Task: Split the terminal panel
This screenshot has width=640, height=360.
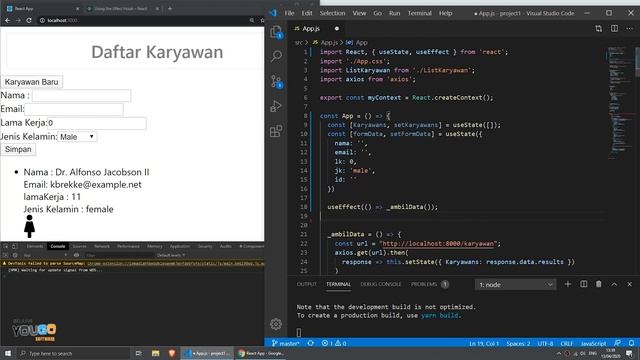Action: [x=584, y=284]
